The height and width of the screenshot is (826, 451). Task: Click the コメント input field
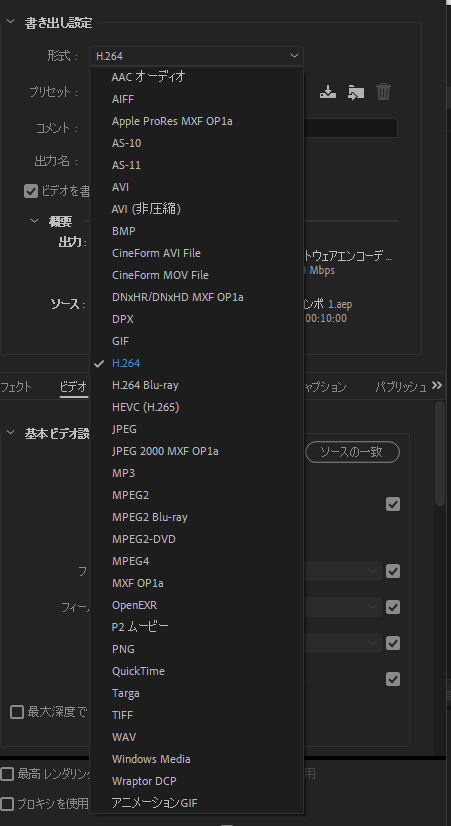[350, 128]
